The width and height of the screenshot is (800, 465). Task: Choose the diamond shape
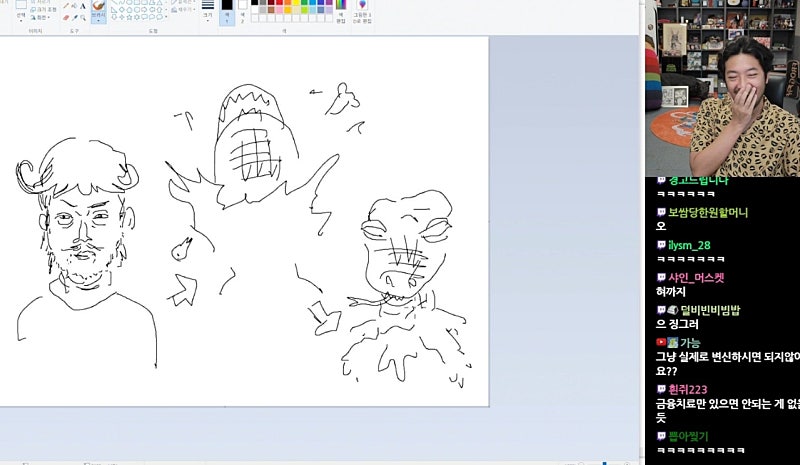121,10
